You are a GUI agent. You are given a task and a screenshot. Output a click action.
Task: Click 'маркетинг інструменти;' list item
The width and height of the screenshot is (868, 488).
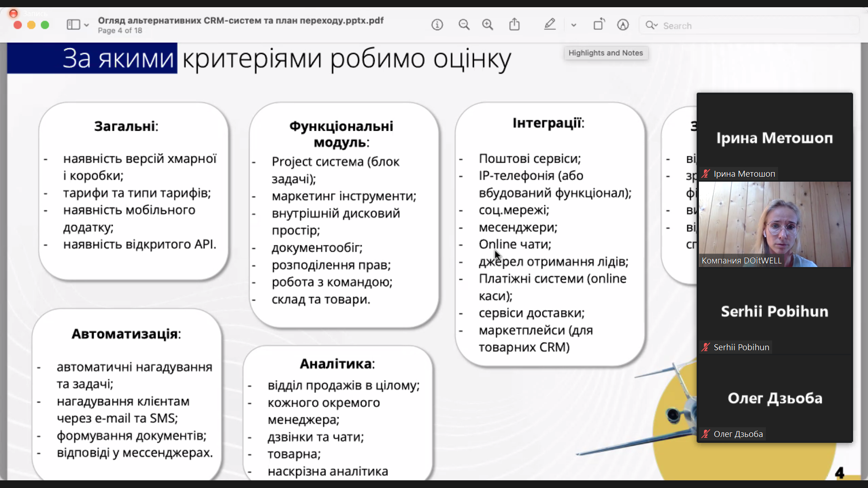point(344,196)
